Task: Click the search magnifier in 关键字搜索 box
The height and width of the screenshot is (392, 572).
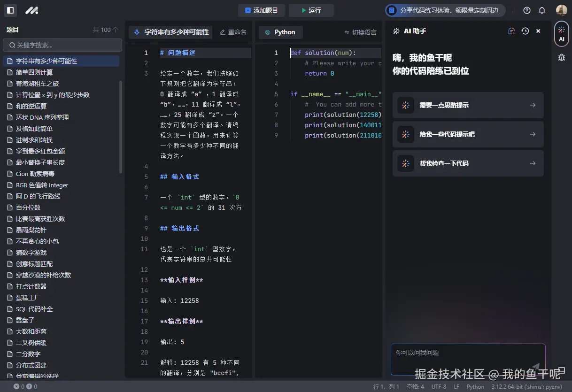Action: click(x=12, y=45)
